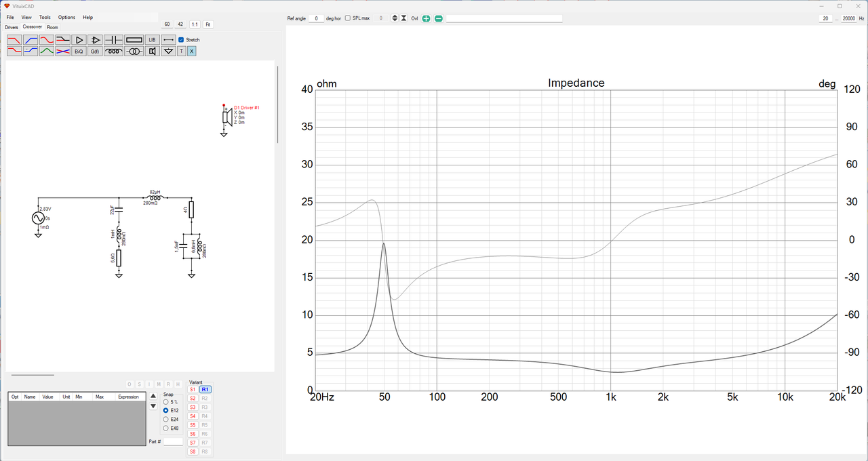Open the Options menu
Image resolution: width=868 pixels, height=461 pixels.
tap(66, 17)
